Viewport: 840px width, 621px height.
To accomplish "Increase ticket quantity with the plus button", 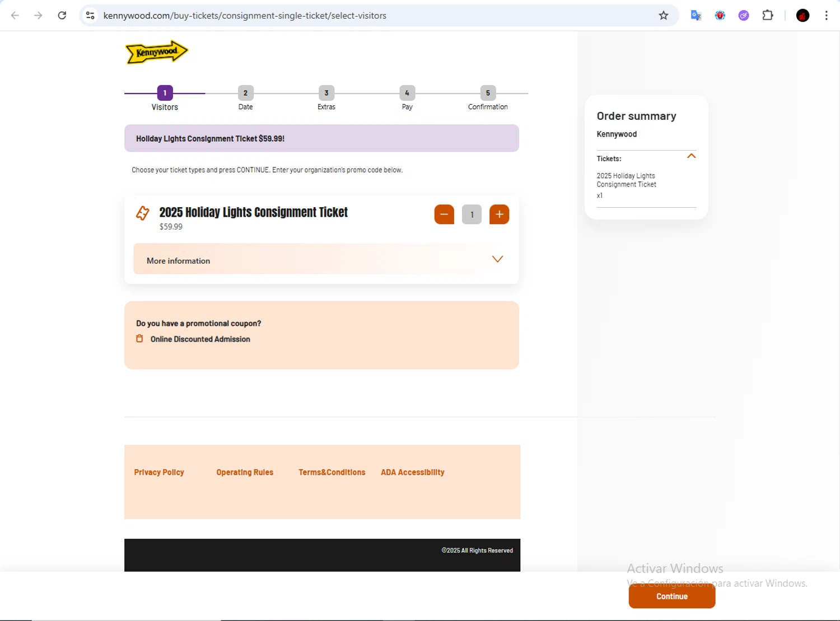I will tap(500, 214).
